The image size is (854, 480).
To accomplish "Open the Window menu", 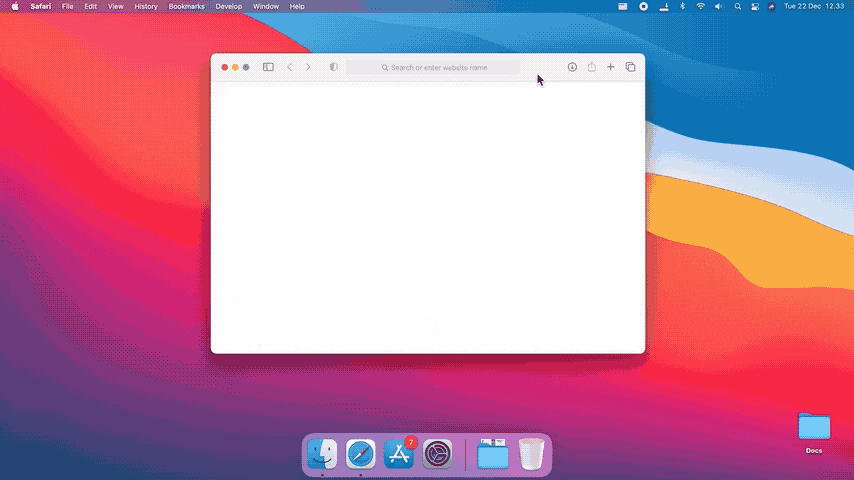I will [266, 7].
